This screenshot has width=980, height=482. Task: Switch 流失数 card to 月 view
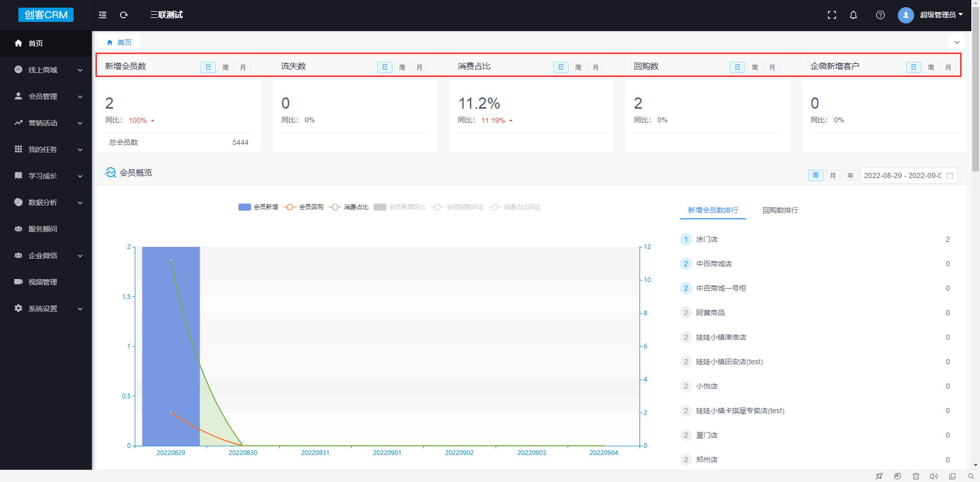click(x=420, y=67)
